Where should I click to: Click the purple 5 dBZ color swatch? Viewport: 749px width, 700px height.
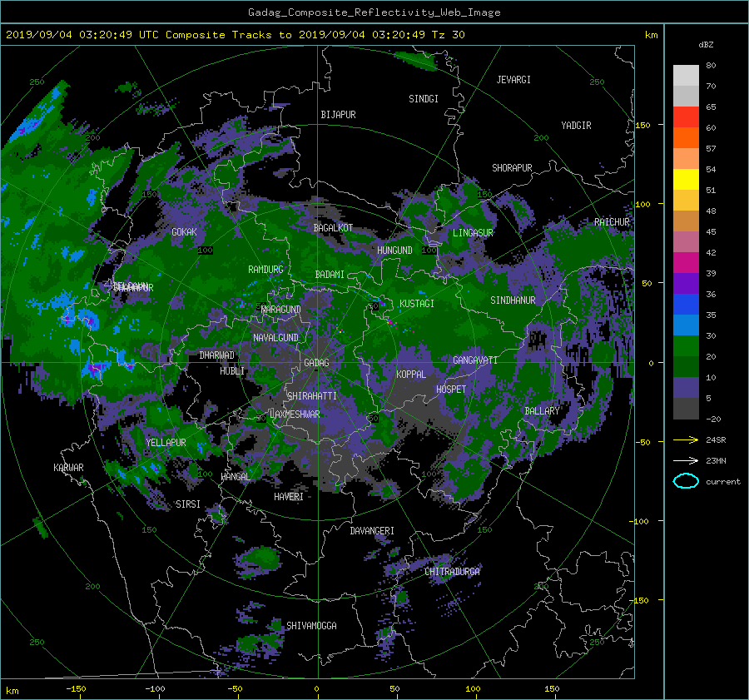tap(686, 388)
